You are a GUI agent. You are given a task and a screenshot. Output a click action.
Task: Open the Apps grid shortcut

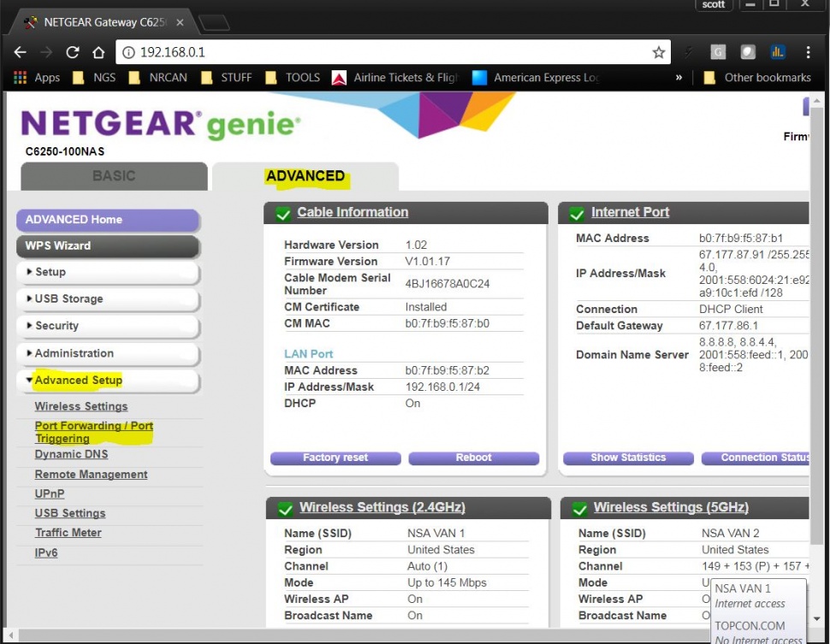point(37,78)
